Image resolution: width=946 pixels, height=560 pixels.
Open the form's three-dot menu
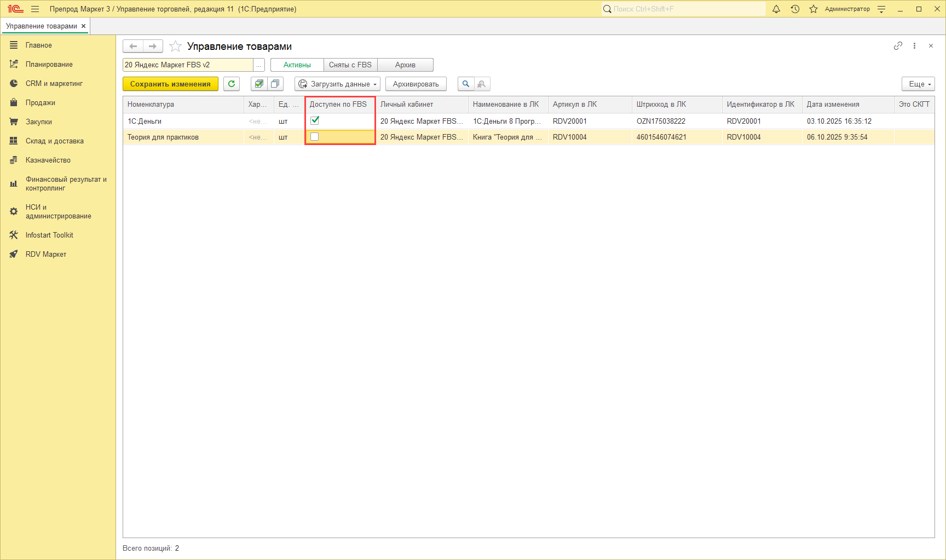[x=914, y=46]
